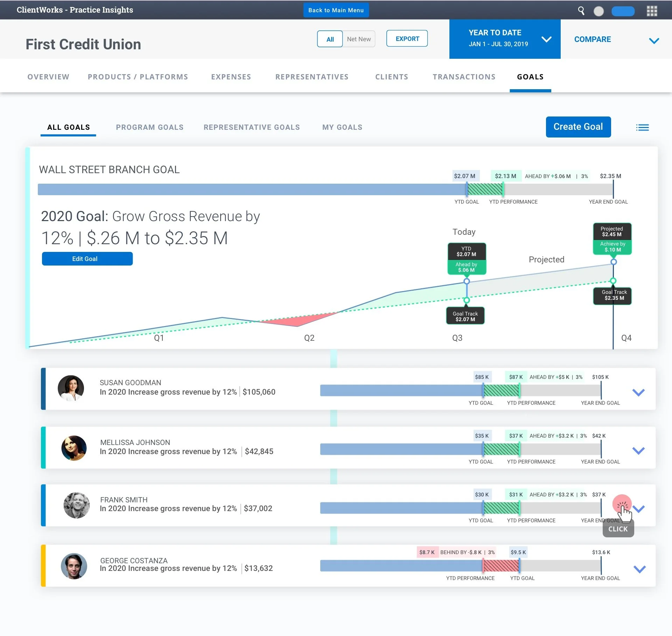The image size is (672, 636).
Task: Open the apps grid icon
Action: pos(652,11)
